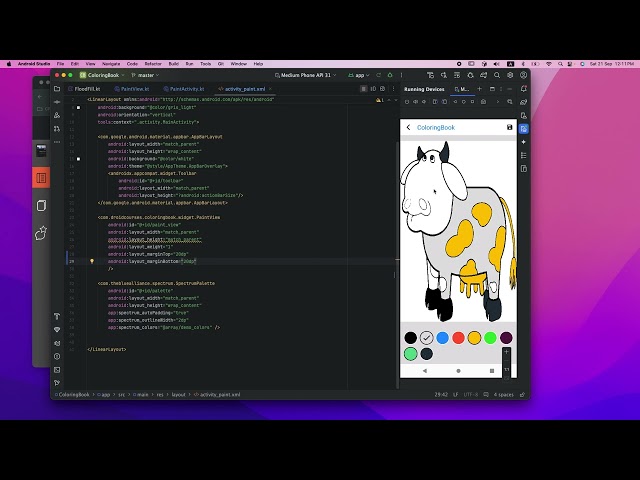Open the Device Manager icon

click(x=524, y=116)
